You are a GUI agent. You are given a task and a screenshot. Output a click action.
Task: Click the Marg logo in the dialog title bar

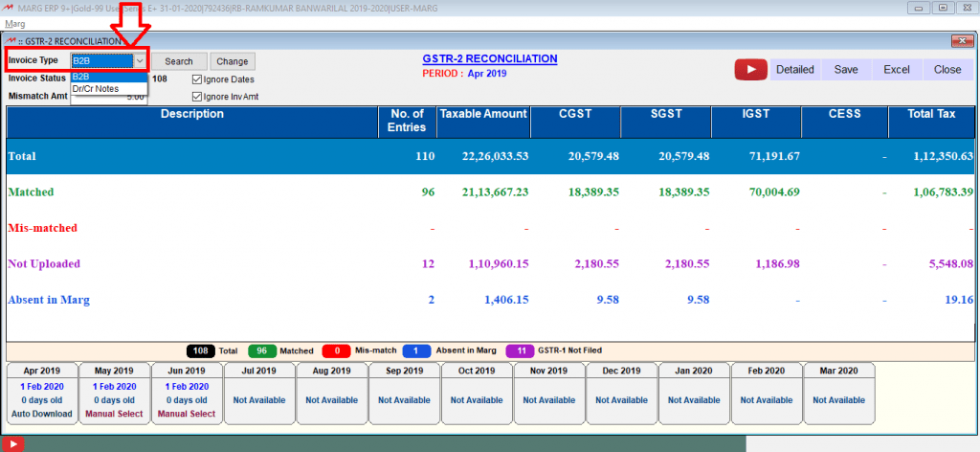10,40
